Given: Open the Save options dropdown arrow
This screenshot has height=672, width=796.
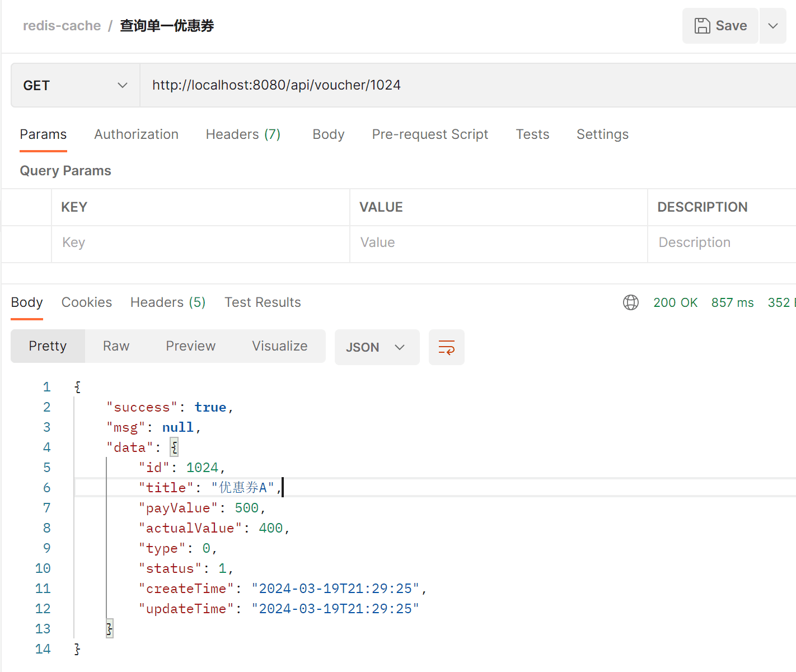Looking at the screenshot, I should 773,26.
